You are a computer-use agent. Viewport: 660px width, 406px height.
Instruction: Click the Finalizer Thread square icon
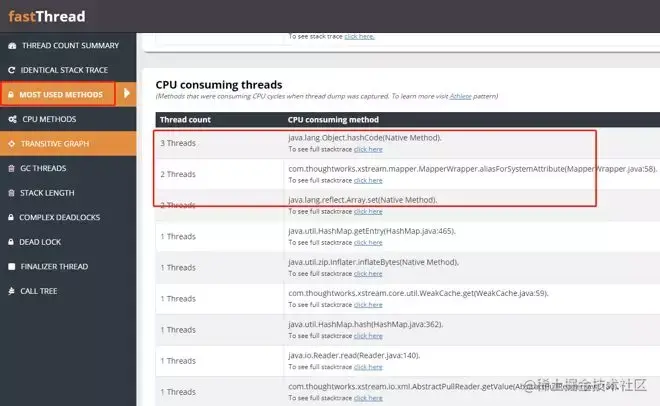point(11,266)
